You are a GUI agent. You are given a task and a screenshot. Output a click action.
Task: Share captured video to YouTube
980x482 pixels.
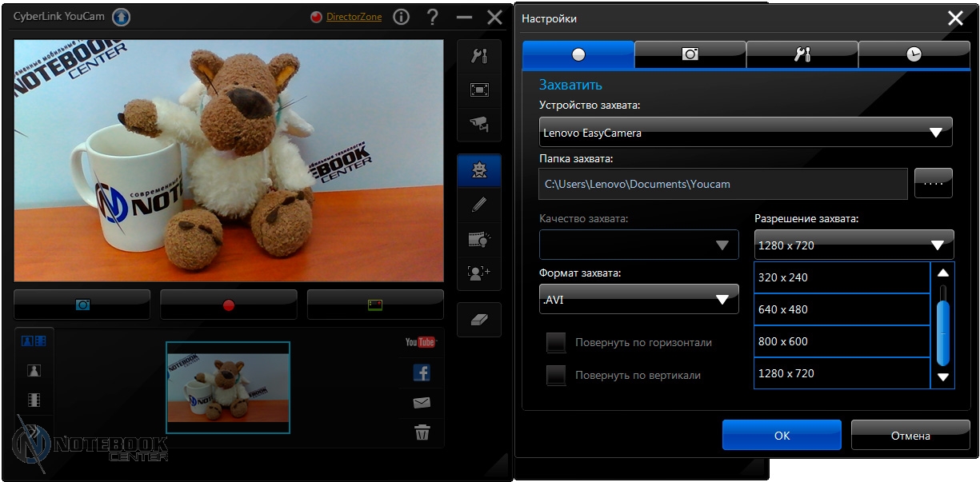pos(421,342)
